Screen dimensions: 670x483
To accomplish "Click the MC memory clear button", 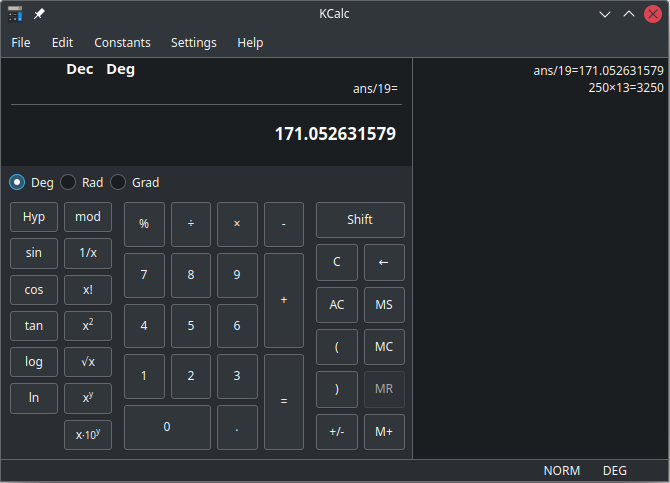I will click(384, 347).
